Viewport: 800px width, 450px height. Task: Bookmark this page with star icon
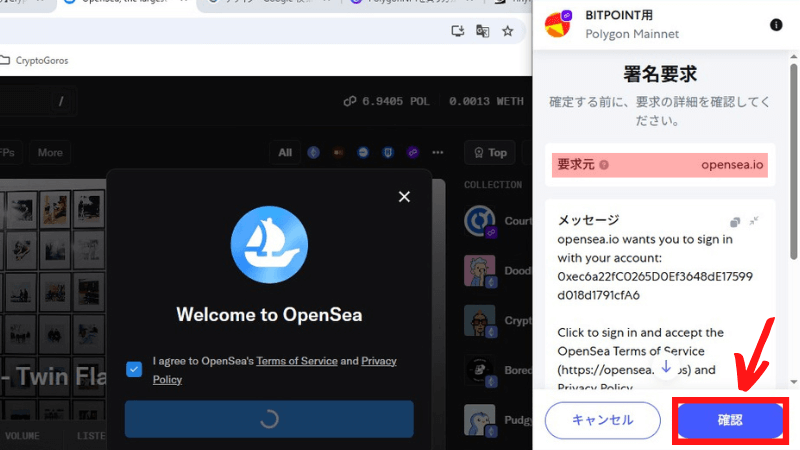pyautogui.click(x=507, y=31)
